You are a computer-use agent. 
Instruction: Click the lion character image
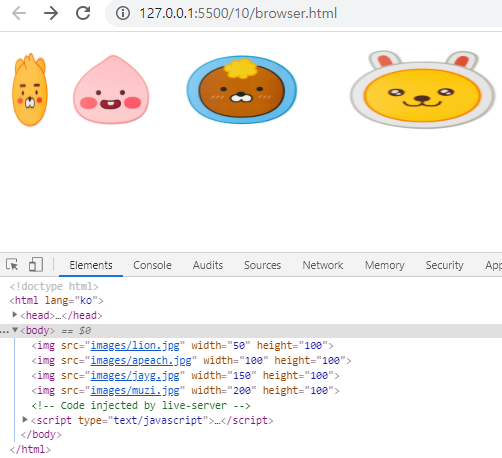tap(30, 90)
